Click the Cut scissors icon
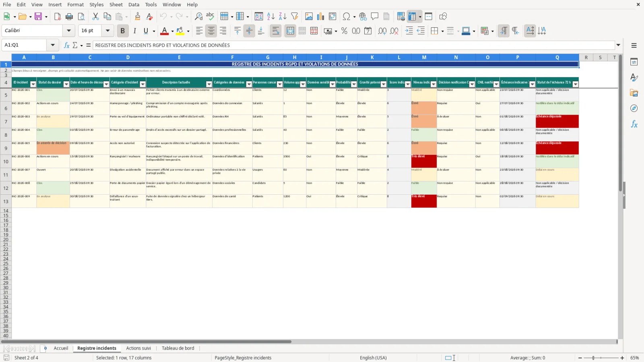 pyautogui.click(x=95, y=16)
